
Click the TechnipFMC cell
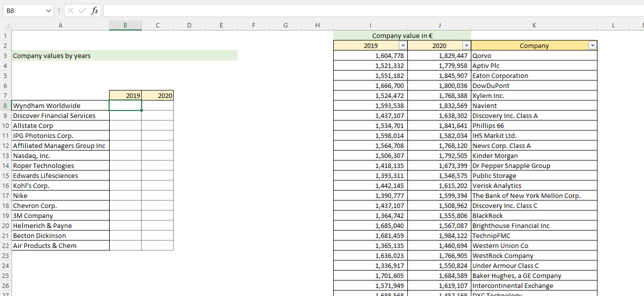(534, 235)
